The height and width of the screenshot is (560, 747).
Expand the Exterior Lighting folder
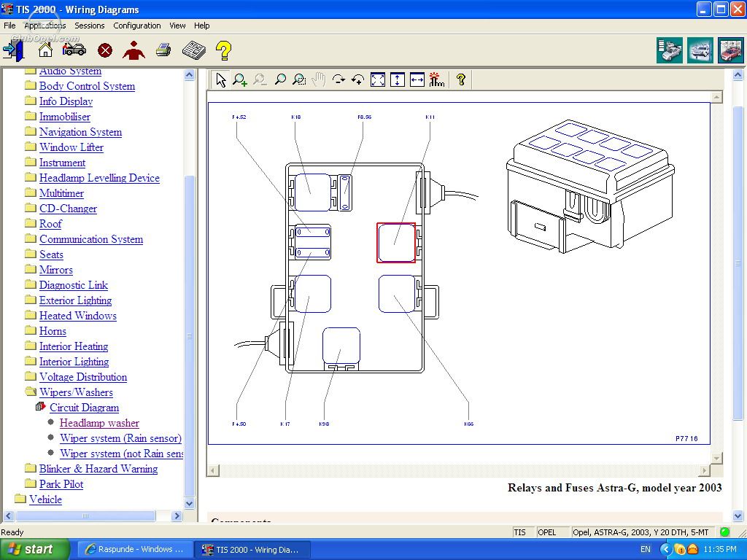pyautogui.click(x=75, y=300)
